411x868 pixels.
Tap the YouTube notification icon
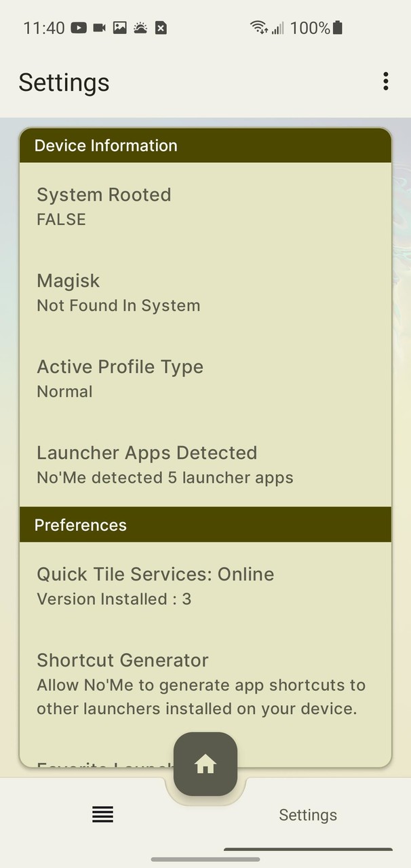tap(78, 28)
